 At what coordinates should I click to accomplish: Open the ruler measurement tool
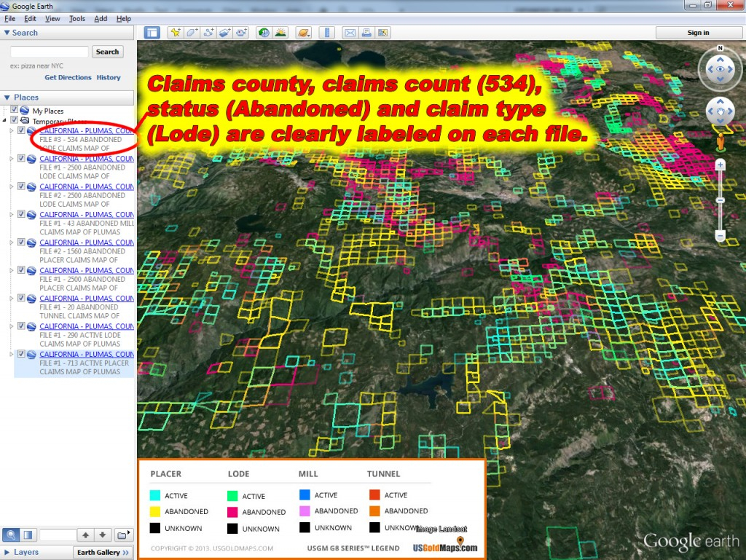pos(327,33)
